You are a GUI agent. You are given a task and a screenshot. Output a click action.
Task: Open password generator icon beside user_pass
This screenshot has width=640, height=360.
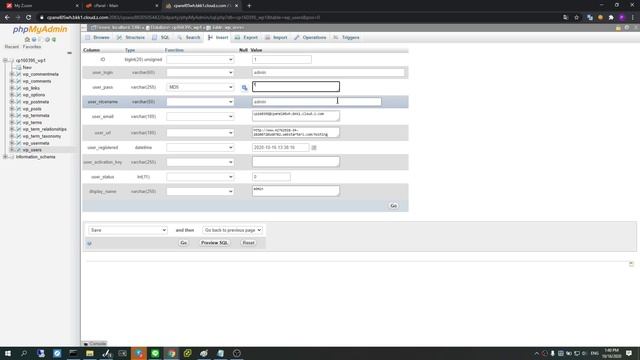coord(244,87)
